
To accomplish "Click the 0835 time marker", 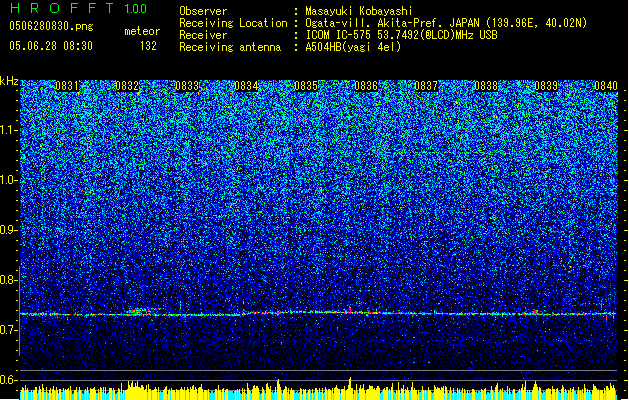I will click(306, 86).
